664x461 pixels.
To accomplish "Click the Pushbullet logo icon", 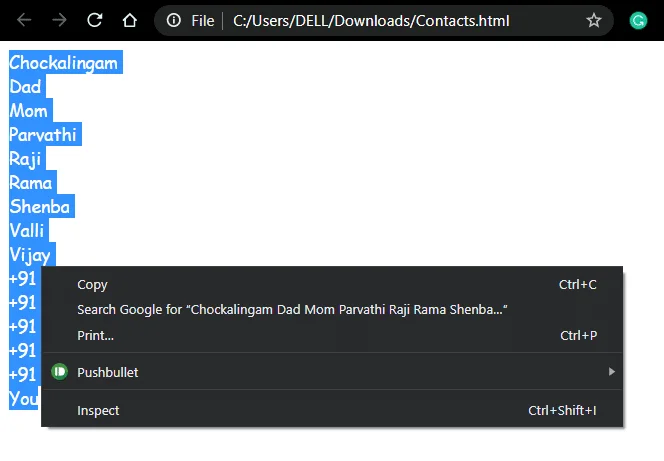I will (60, 372).
